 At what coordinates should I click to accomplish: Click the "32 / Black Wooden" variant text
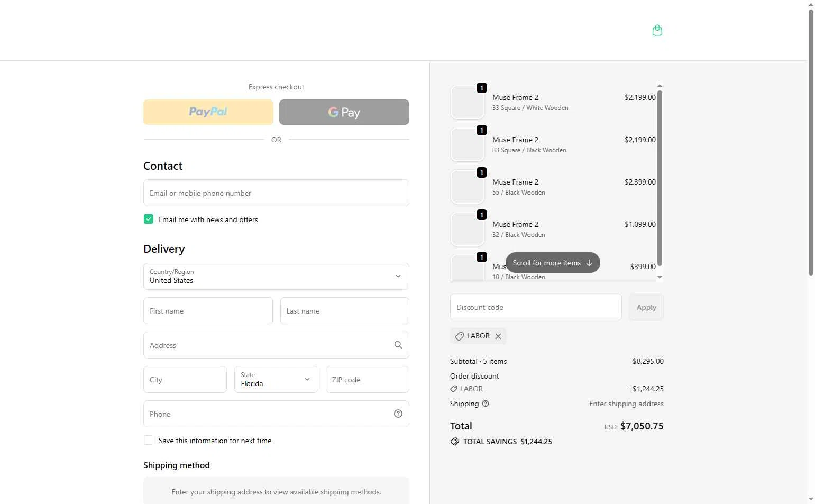(519, 235)
